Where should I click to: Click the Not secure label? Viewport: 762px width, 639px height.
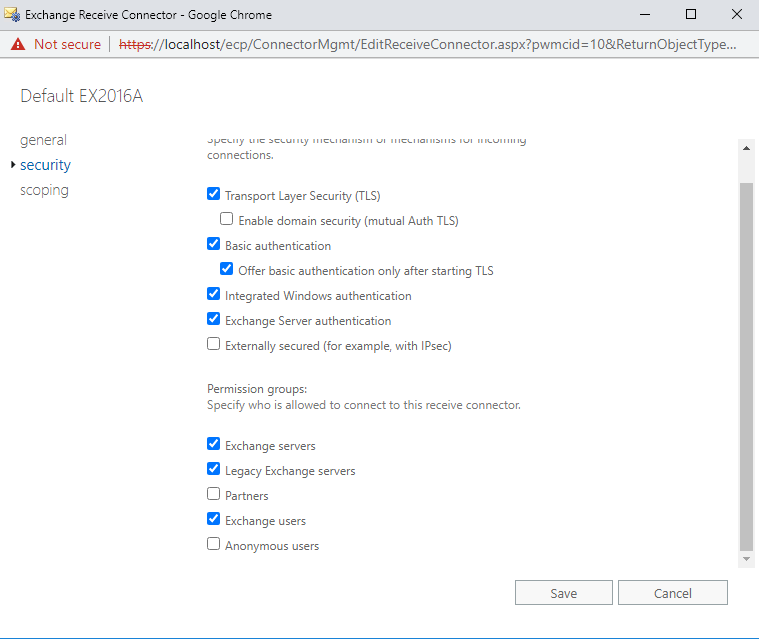pos(68,44)
